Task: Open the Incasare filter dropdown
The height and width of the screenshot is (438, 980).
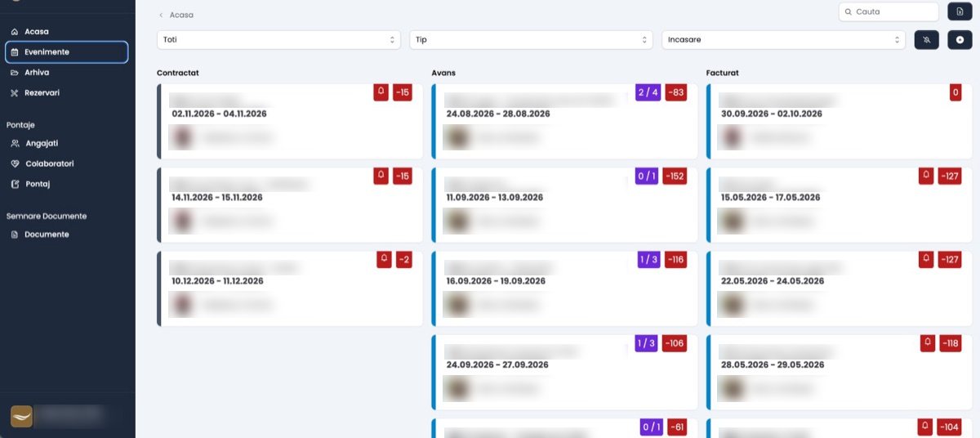Action: pos(783,39)
